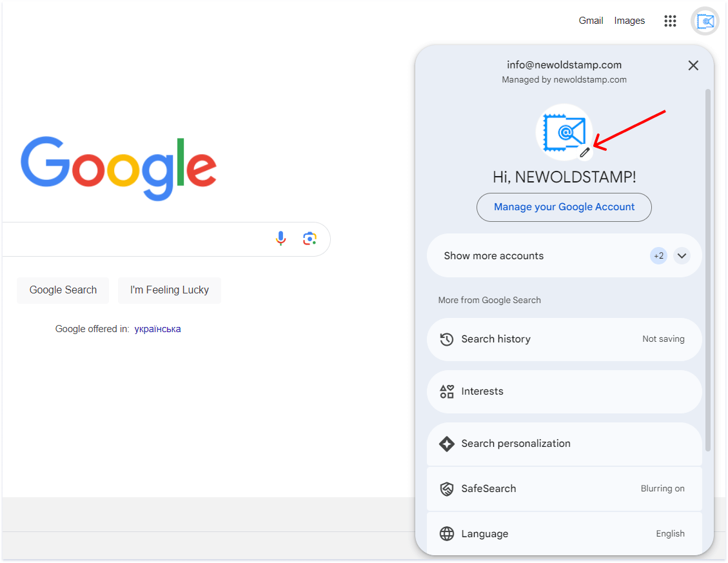Open the Images link
The height and width of the screenshot is (563, 728).
(x=629, y=21)
